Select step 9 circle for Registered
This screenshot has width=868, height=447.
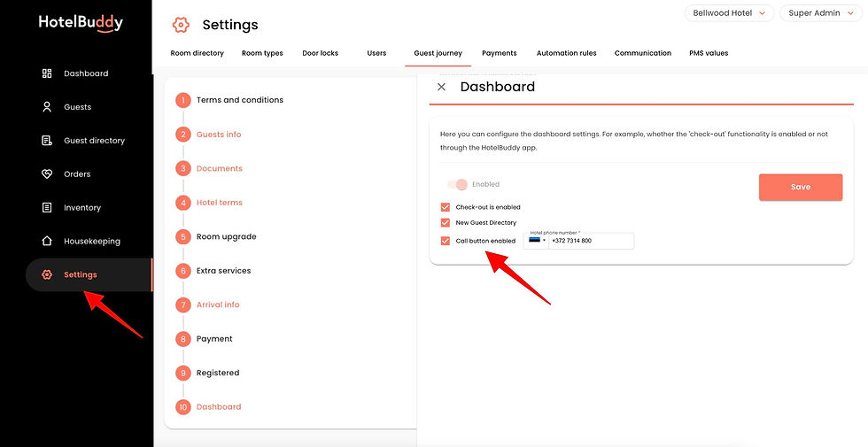[x=183, y=373]
